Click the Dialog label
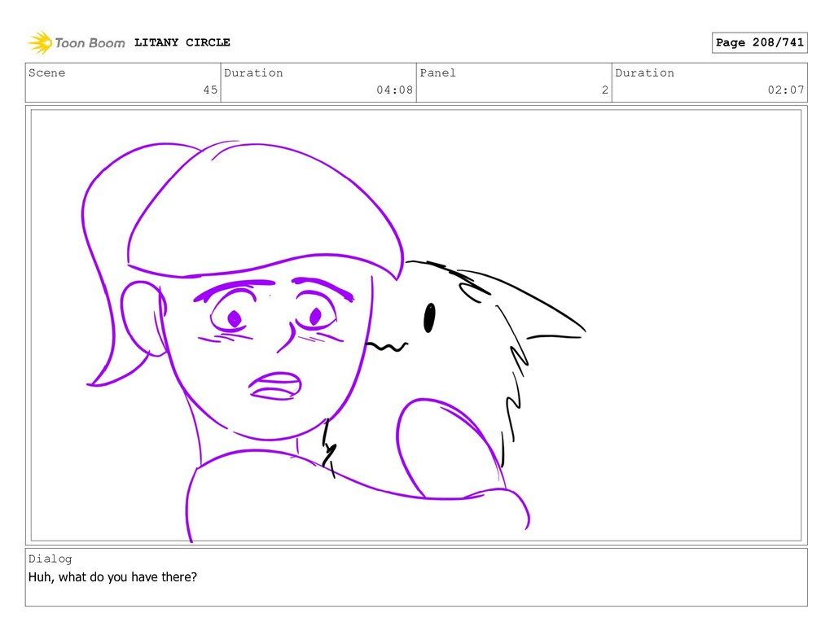The width and height of the screenshot is (834, 644). (50, 559)
